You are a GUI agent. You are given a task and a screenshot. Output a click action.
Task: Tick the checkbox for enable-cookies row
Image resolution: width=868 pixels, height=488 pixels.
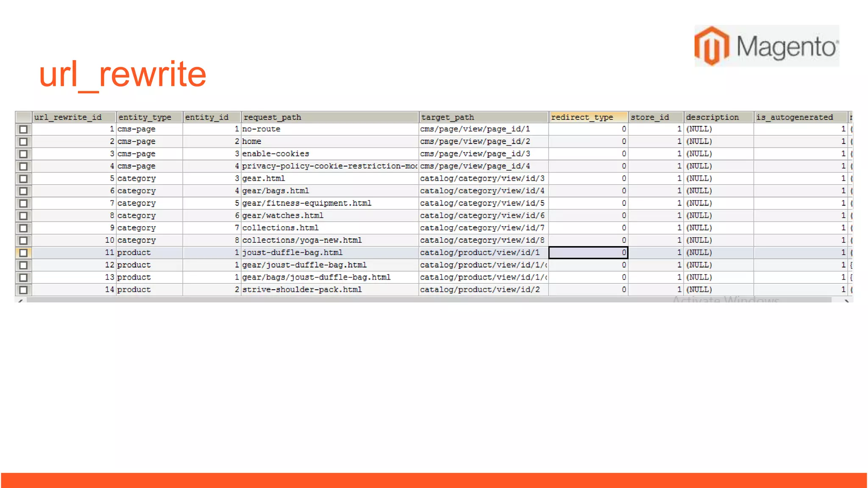[x=23, y=154]
